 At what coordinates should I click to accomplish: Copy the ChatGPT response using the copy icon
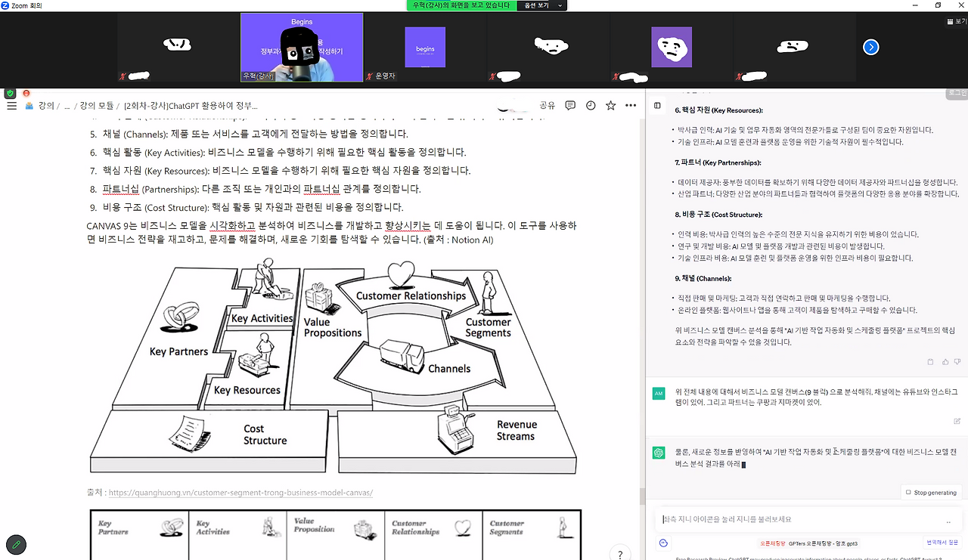coord(929,361)
